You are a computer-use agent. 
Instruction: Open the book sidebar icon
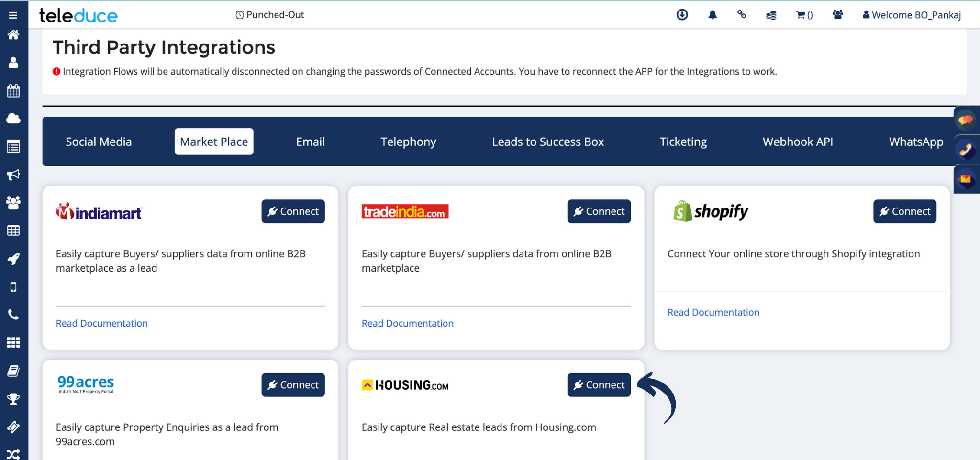coord(13,371)
